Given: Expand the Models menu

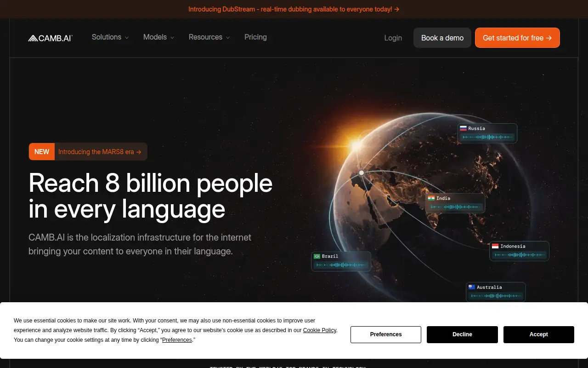Looking at the screenshot, I should coord(159,37).
